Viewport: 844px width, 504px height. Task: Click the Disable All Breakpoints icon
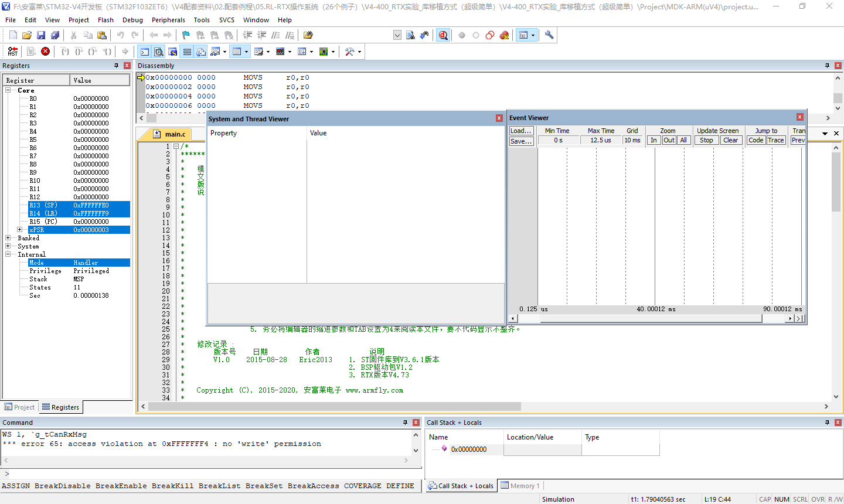click(x=490, y=35)
